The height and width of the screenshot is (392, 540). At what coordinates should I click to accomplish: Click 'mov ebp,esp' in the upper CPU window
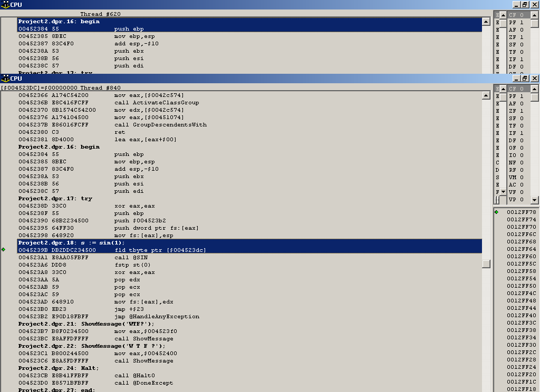[x=132, y=36]
